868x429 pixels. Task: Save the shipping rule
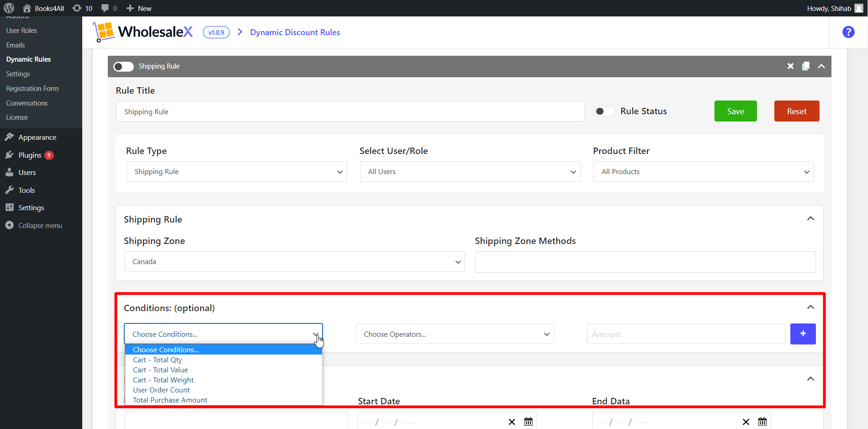tap(736, 111)
